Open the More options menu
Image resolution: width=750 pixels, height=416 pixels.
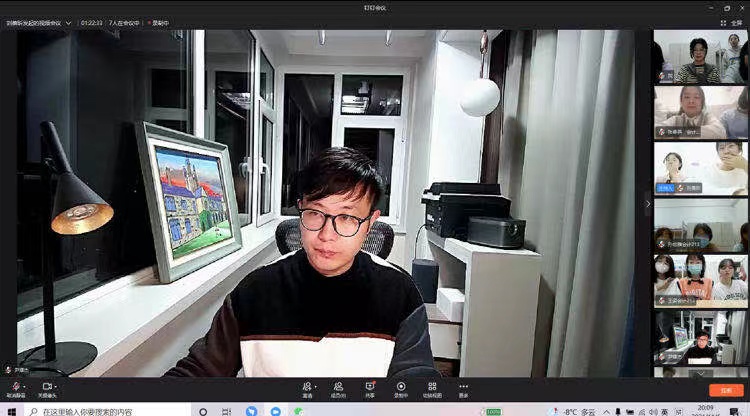click(463, 387)
